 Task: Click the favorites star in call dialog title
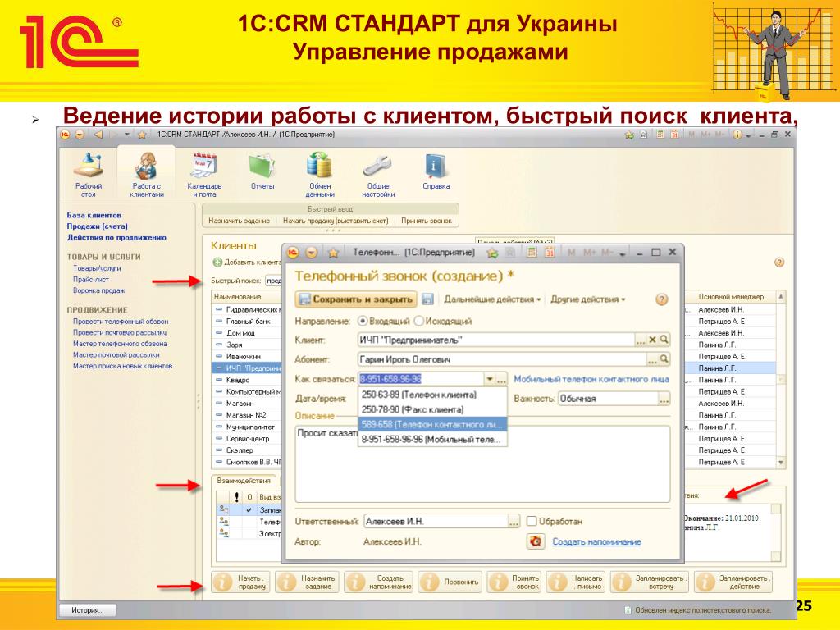pos(333,253)
